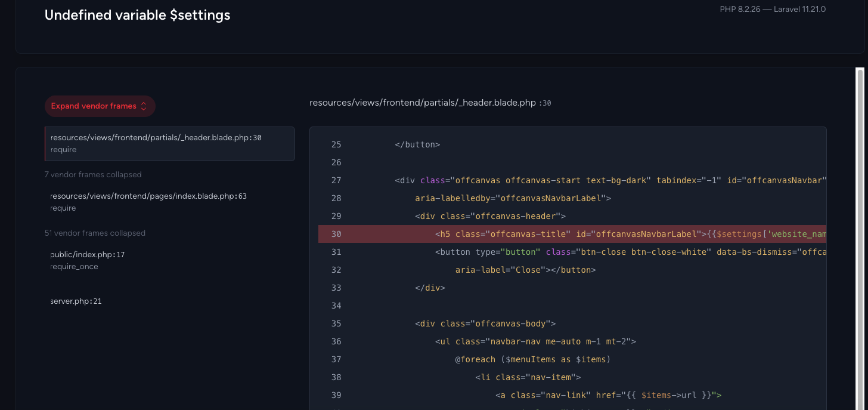Select the _header.blade.php:30 stack frame

point(170,144)
